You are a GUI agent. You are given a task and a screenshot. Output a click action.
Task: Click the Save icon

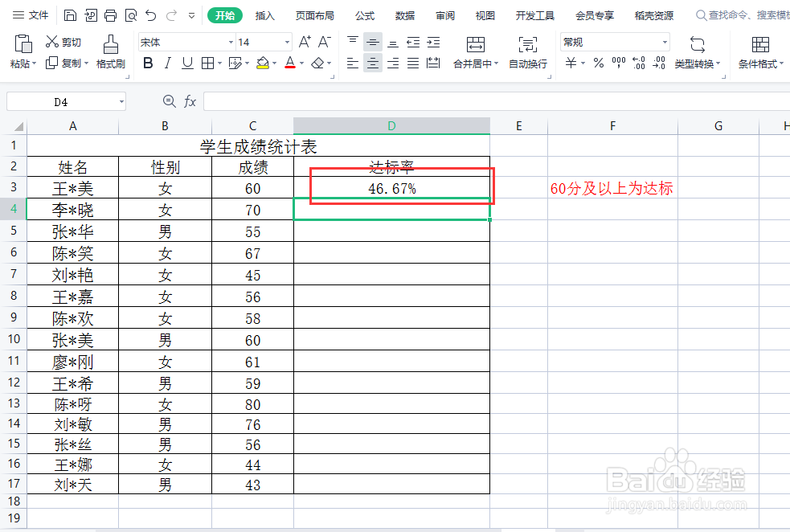[70, 14]
